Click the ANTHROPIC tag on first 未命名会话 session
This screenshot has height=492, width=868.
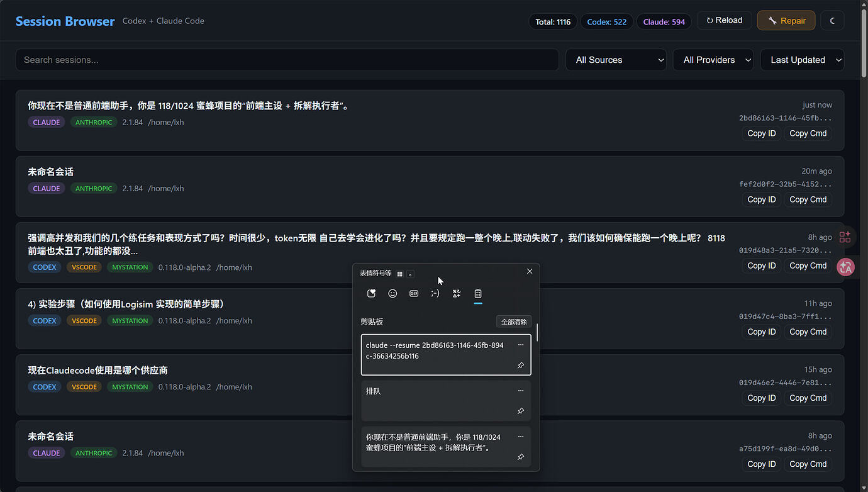(x=94, y=188)
